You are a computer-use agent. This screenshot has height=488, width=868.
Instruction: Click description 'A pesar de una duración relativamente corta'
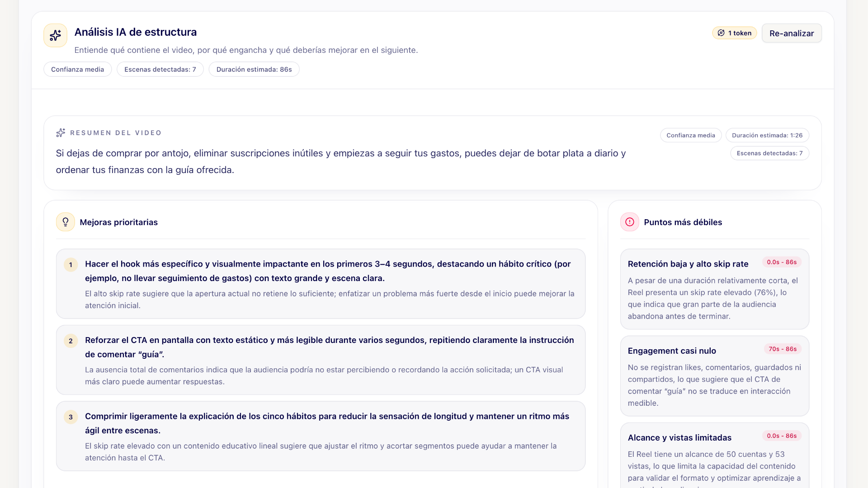click(713, 298)
